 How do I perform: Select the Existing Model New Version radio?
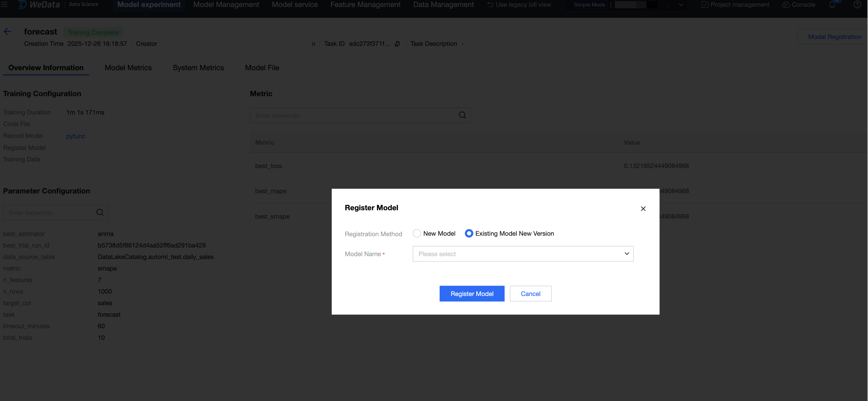click(469, 233)
